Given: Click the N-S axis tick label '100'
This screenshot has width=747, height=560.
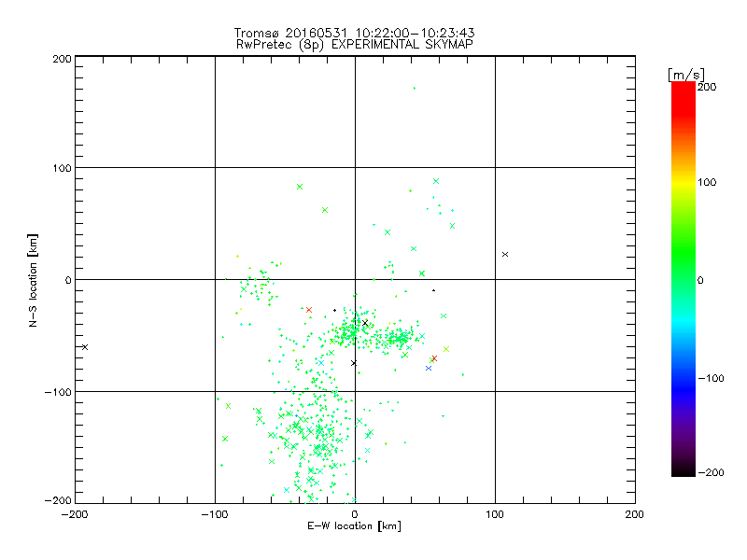Looking at the screenshot, I should pyautogui.click(x=62, y=168).
